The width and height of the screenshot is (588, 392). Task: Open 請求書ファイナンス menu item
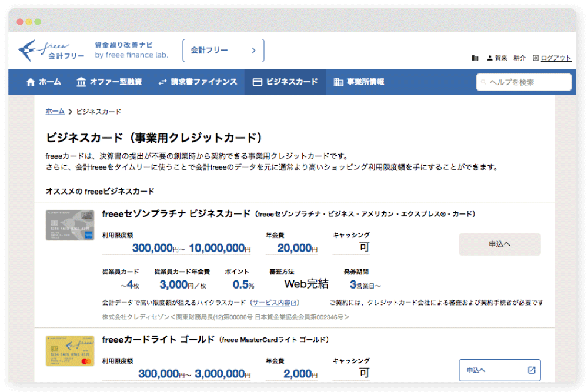pos(198,82)
